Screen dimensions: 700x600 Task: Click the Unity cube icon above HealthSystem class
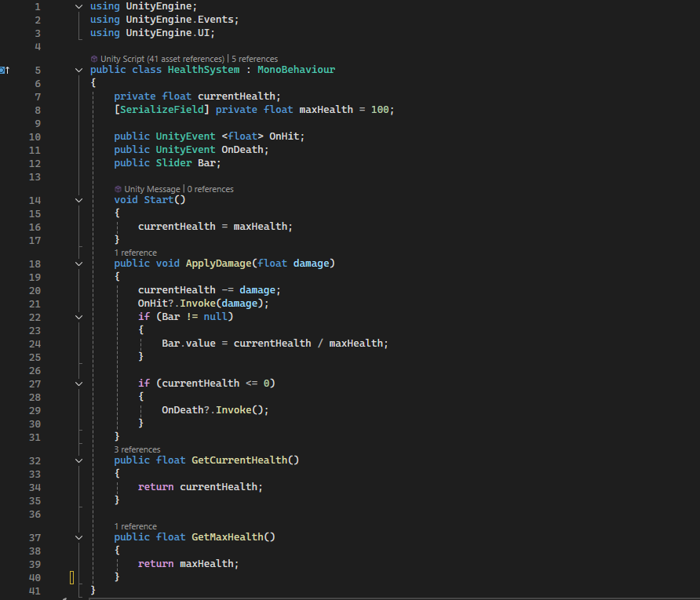point(95,58)
